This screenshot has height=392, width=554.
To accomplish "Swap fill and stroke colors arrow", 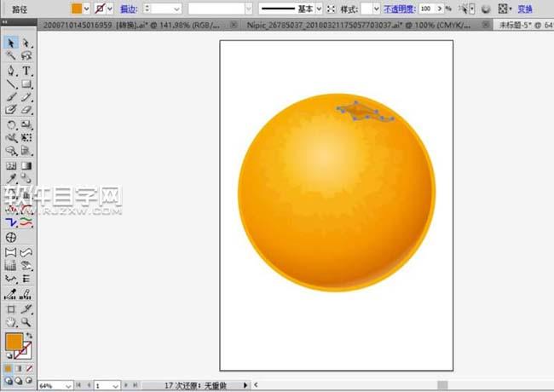I will [29, 336].
